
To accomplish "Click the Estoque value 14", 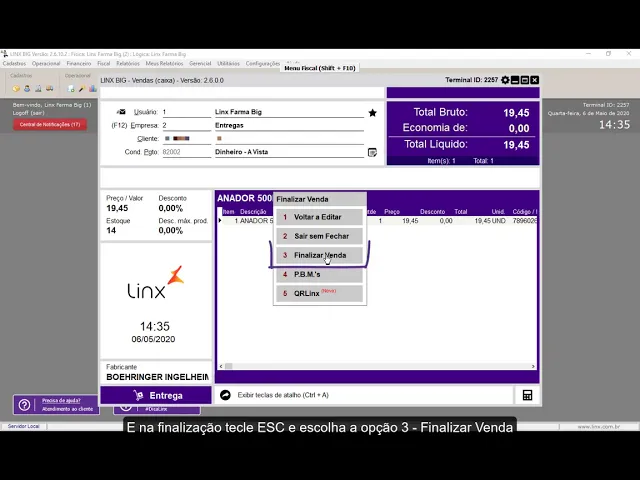I will 111,231.
